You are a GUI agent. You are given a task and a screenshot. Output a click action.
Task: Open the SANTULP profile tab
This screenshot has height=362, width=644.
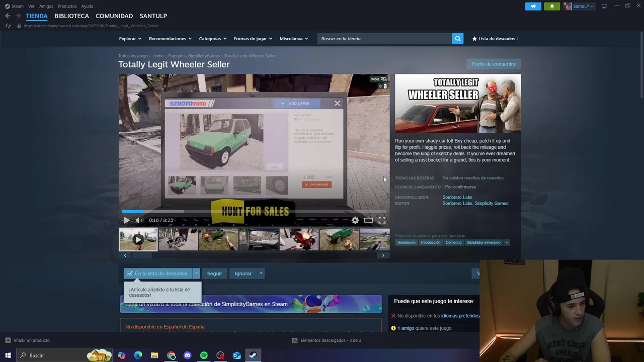(153, 16)
